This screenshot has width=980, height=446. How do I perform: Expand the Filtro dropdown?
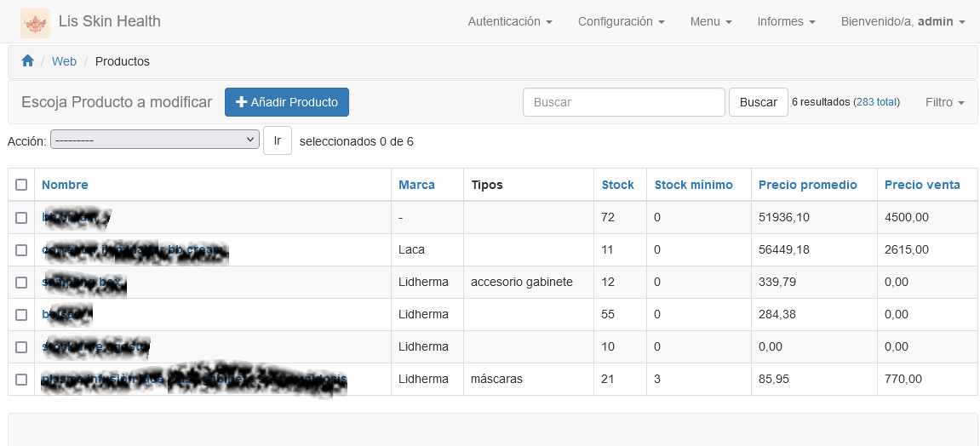(x=944, y=102)
